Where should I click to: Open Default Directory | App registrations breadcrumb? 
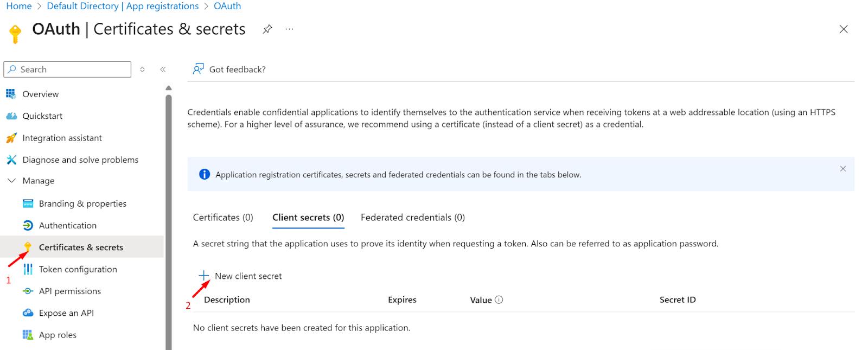pyautogui.click(x=123, y=6)
